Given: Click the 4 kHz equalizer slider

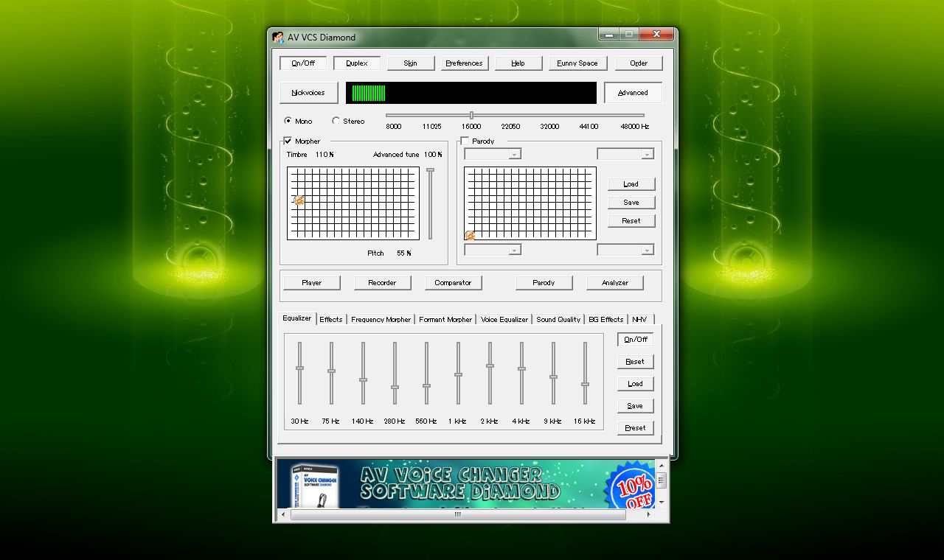Looking at the screenshot, I should (x=521, y=373).
